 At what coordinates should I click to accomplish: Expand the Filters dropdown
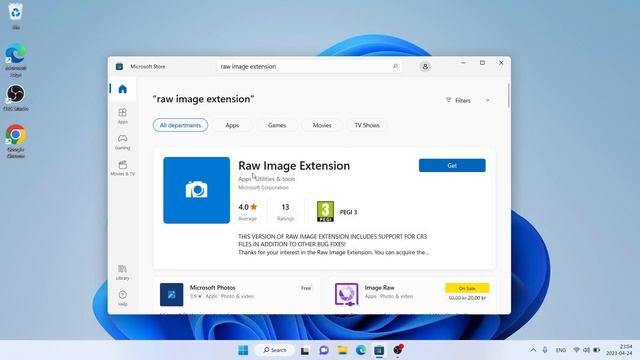(x=468, y=100)
